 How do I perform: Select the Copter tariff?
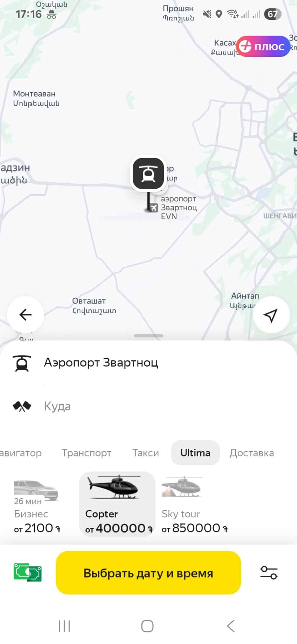tap(117, 504)
